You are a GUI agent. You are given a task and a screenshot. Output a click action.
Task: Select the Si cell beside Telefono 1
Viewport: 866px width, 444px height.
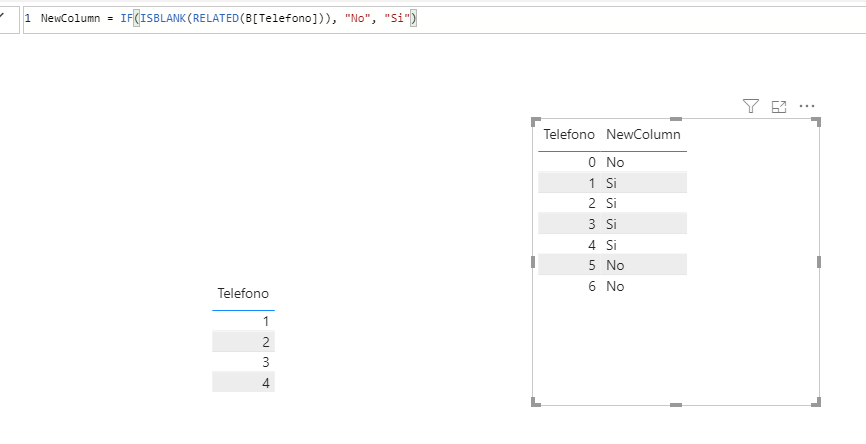click(x=611, y=183)
